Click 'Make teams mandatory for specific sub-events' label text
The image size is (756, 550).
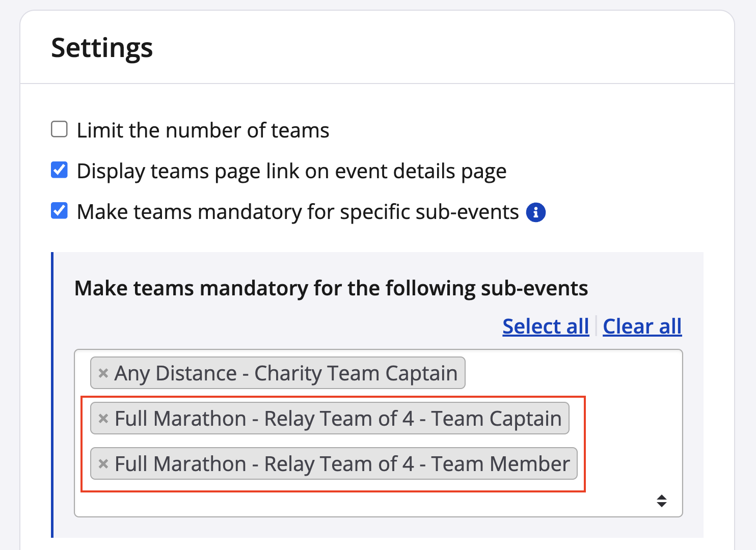[298, 212]
